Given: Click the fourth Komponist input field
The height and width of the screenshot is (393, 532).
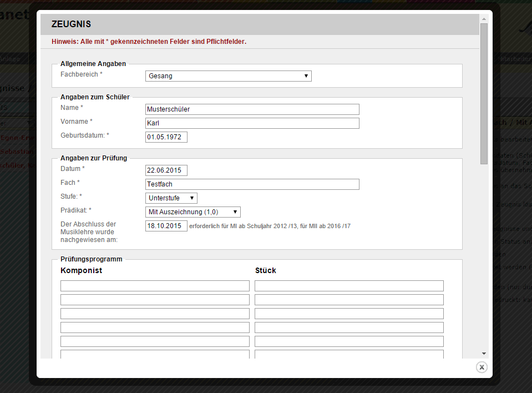Looking at the screenshot, I should [155, 327].
